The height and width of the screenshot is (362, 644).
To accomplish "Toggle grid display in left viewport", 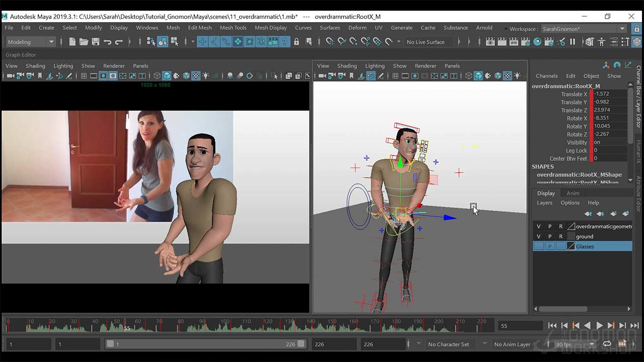I will pos(84,76).
